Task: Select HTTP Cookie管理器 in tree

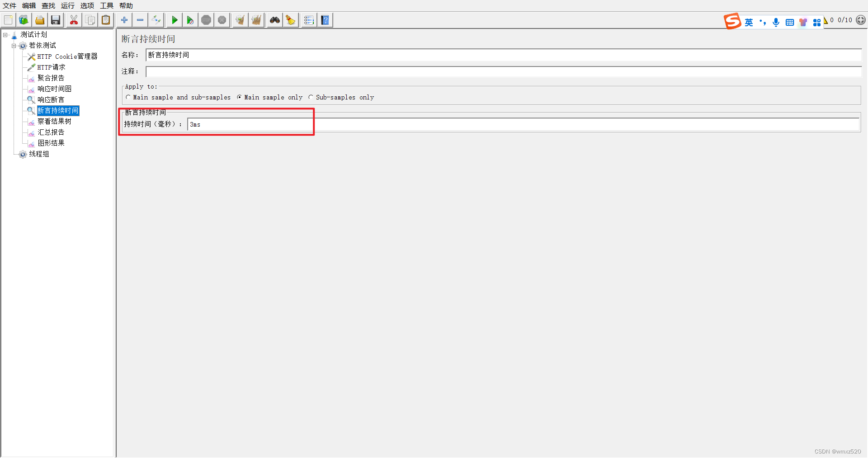Action: coord(67,57)
